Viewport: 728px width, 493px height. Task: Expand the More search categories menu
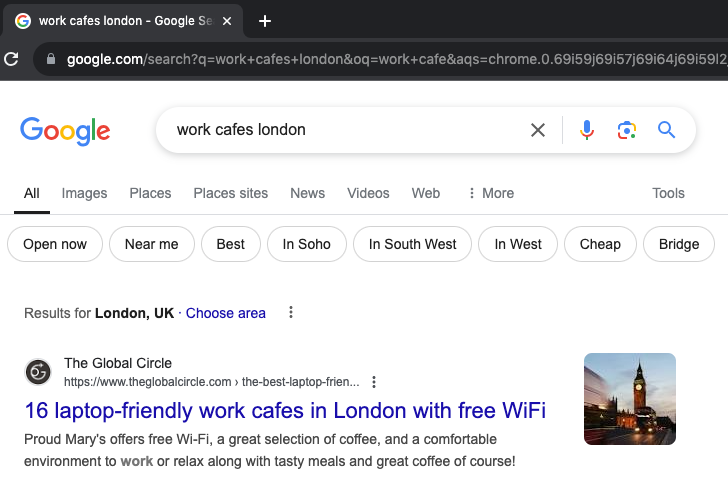pos(491,193)
